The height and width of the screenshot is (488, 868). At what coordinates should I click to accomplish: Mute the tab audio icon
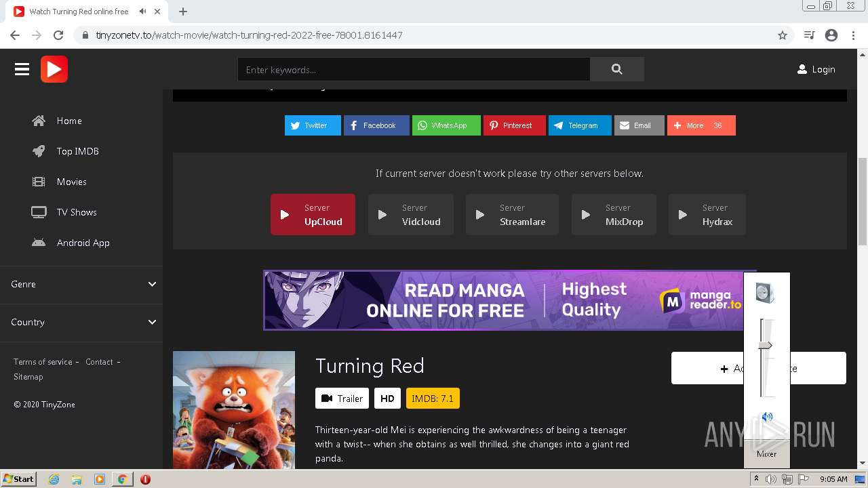pyautogui.click(x=142, y=12)
